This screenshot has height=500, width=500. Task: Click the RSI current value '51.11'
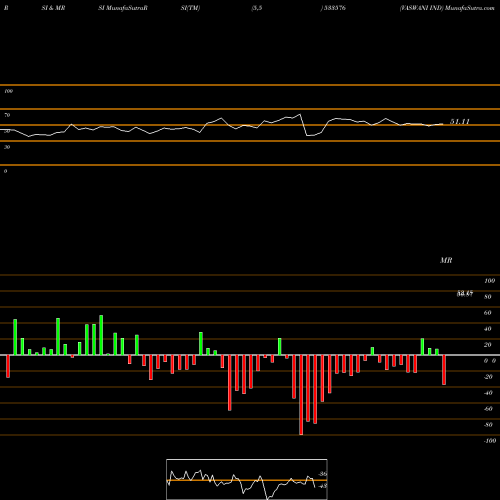(x=460, y=122)
